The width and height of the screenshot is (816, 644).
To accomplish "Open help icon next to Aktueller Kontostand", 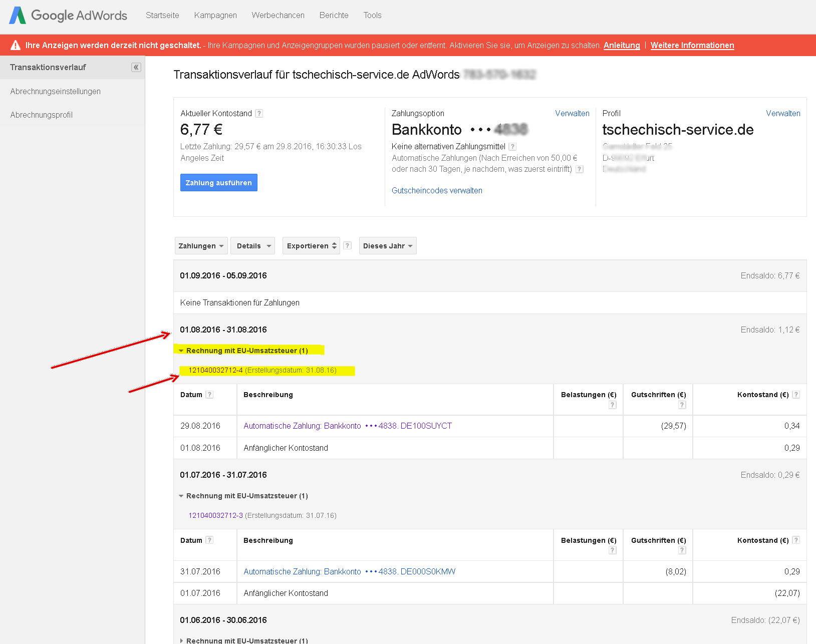I will click(x=259, y=113).
